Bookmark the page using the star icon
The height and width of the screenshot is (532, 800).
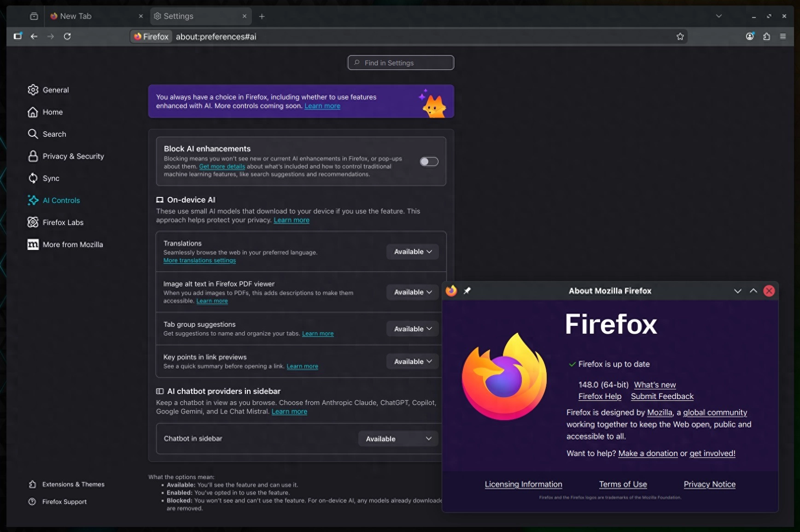pyautogui.click(x=680, y=36)
